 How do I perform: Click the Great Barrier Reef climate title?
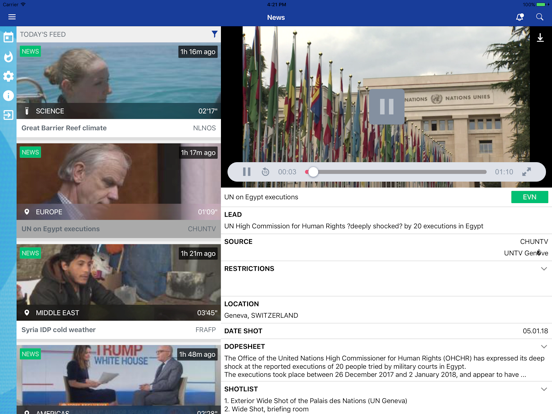tap(64, 128)
